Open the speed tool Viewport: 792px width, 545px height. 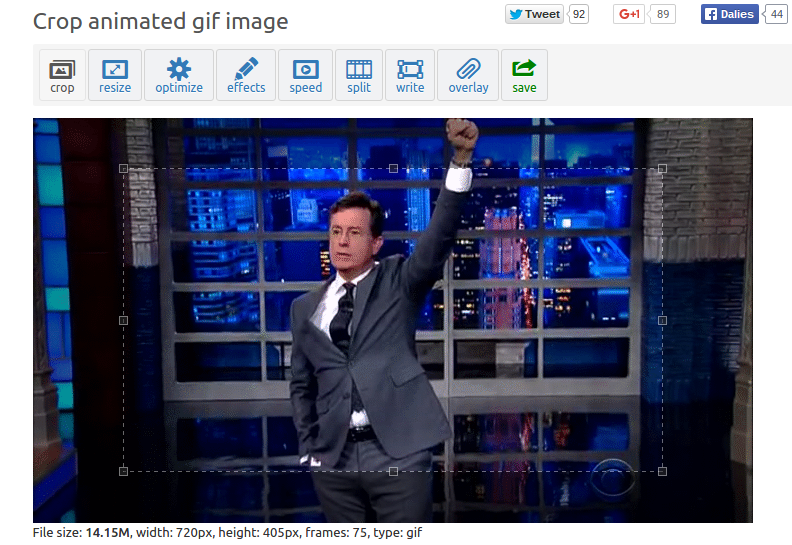[x=306, y=75]
